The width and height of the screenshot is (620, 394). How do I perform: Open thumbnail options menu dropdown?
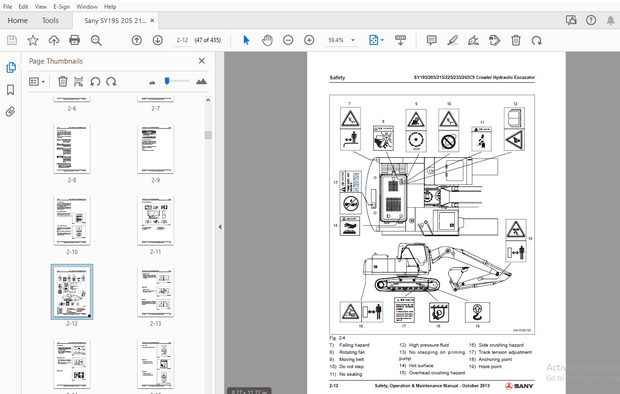tap(37, 81)
